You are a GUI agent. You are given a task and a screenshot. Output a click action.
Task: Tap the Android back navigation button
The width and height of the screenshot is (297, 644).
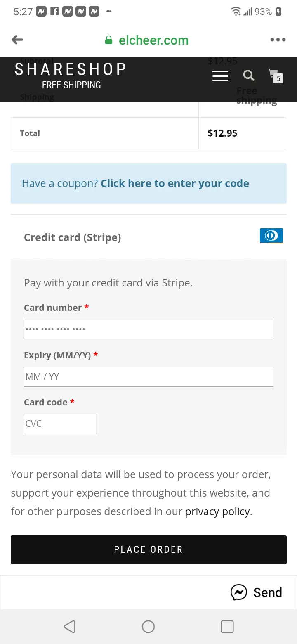[70, 626]
